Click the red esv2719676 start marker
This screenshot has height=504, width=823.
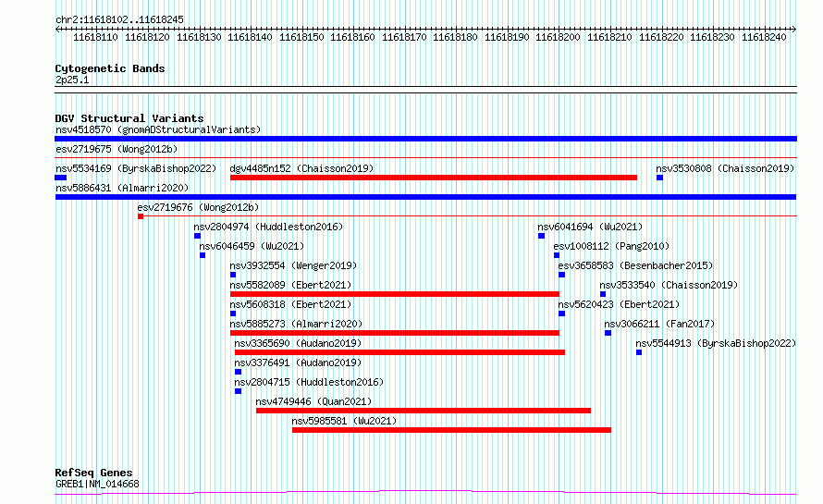point(141,216)
